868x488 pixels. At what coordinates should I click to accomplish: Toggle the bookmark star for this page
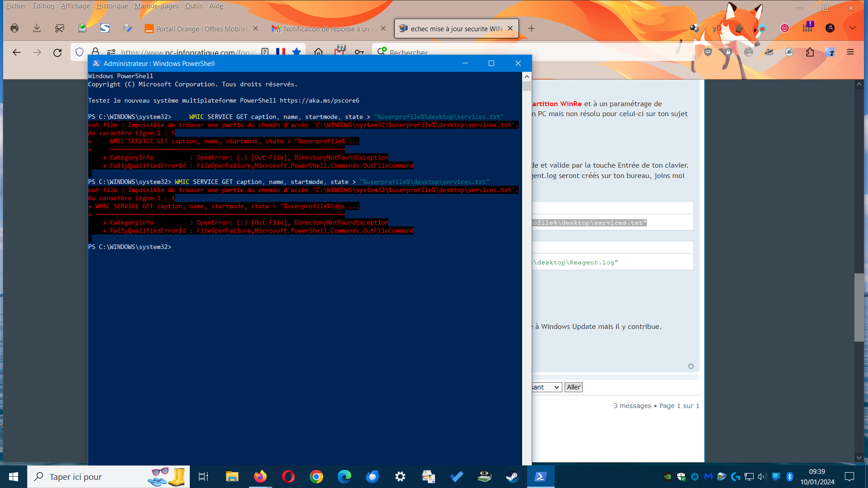click(297, 52)
